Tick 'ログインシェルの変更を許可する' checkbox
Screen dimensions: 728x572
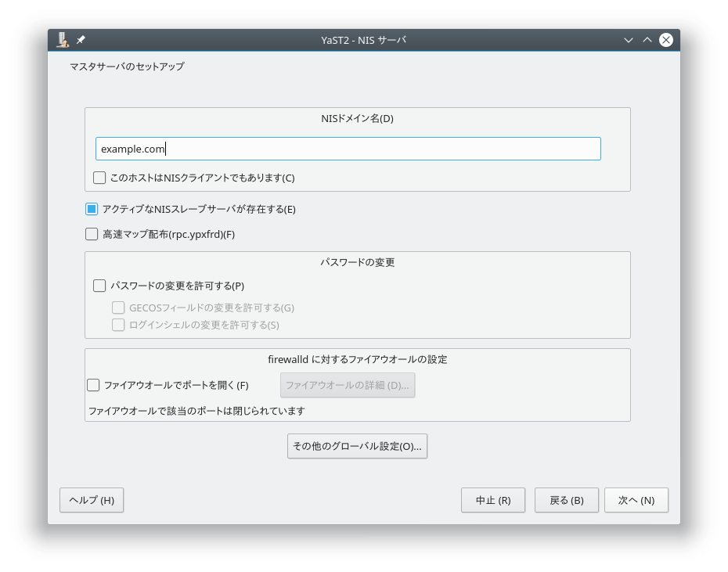click(x=118, y=325)
